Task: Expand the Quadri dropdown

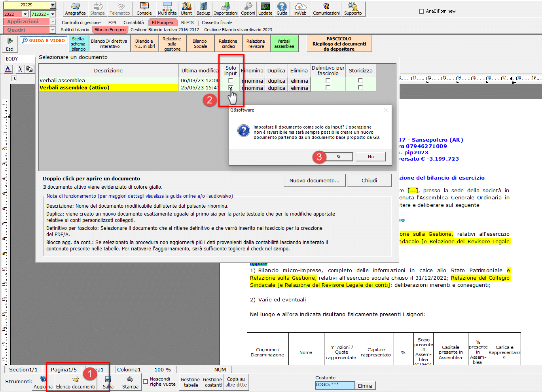Action: coord(53,30)
